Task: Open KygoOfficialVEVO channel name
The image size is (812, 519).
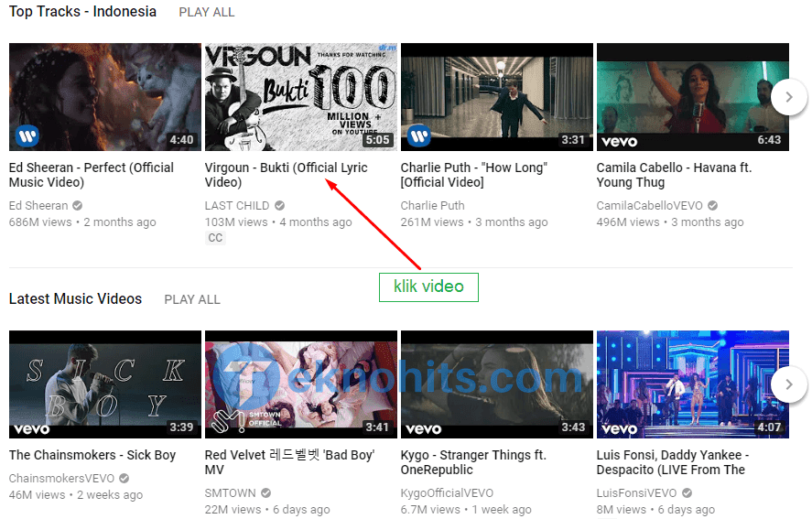Action: click(447, 492)
